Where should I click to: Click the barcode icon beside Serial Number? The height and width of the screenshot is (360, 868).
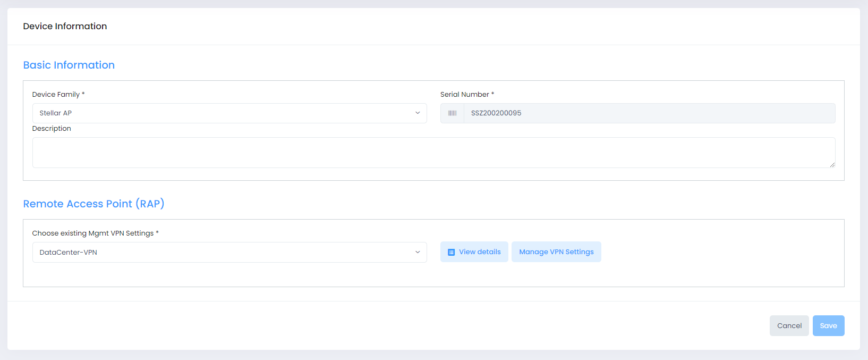click(x=452, y=113)
